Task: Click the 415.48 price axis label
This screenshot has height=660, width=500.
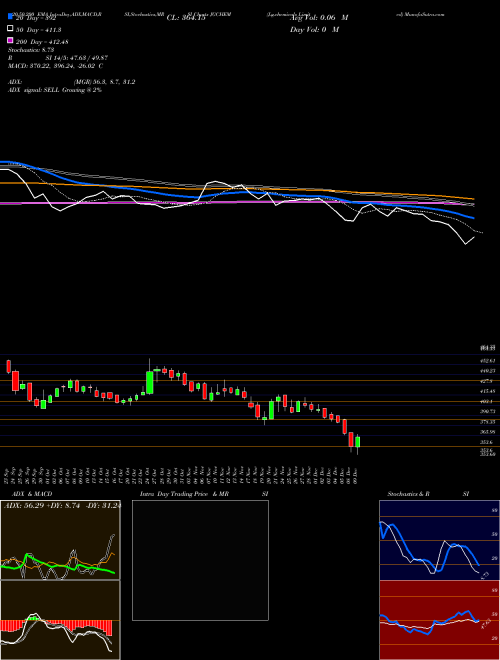Action: pos(489,391)
